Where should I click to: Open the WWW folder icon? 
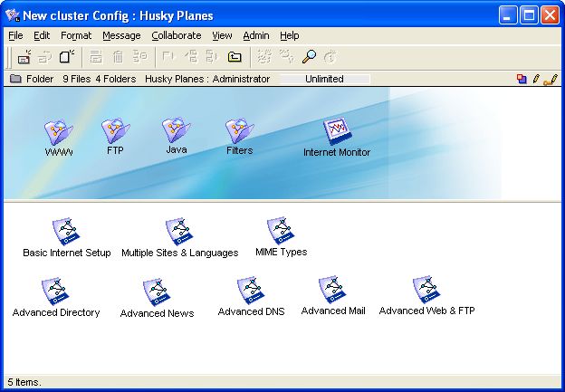coord(58,133)
